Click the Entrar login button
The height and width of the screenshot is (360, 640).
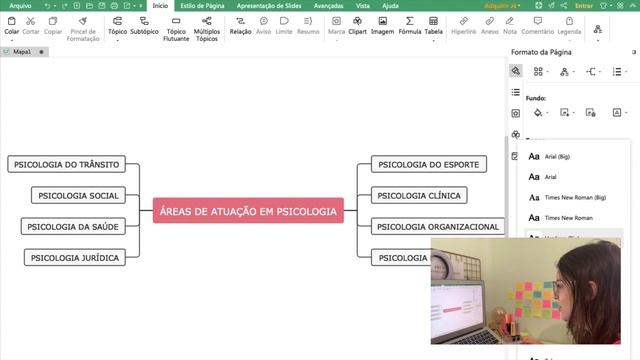pyautogui.click(x=584, y=6)
